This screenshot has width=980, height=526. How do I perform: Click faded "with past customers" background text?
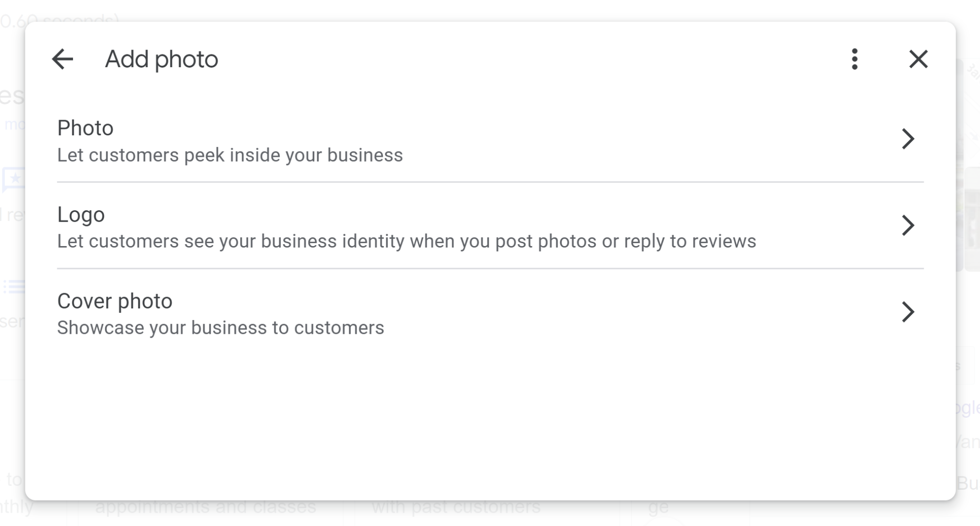(x=456, y=507)
